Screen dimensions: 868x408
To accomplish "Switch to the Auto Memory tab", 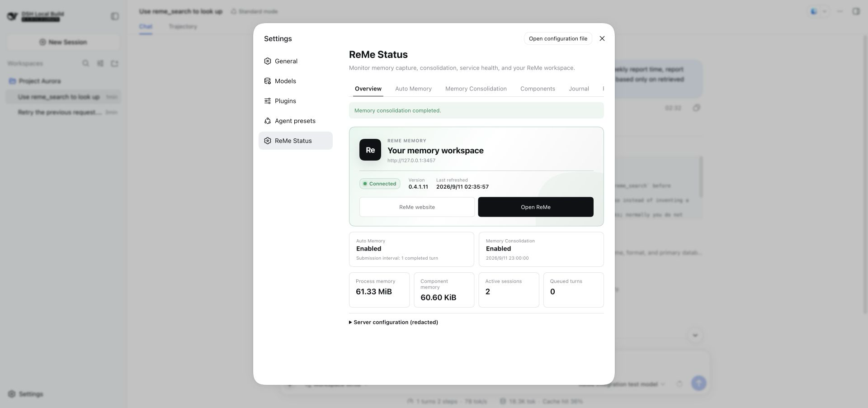I will coord(413,89).
